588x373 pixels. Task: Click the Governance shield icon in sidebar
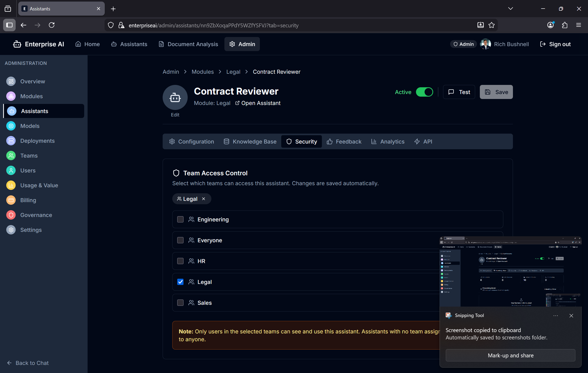[11, 215]
